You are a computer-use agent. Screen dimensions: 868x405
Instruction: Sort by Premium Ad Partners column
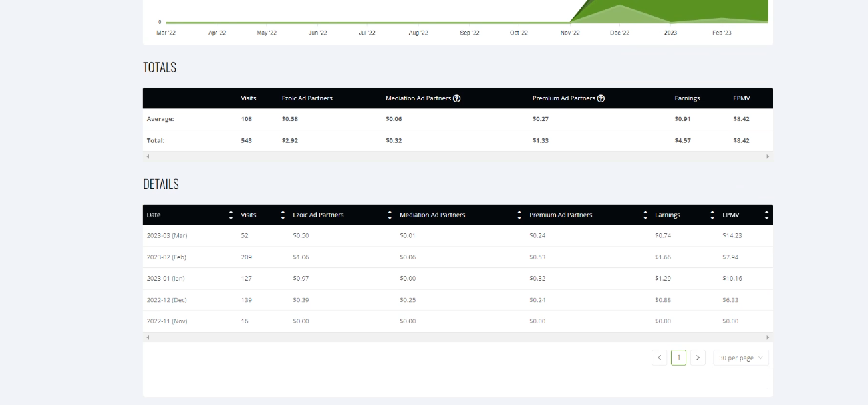[x=645, y=215]
